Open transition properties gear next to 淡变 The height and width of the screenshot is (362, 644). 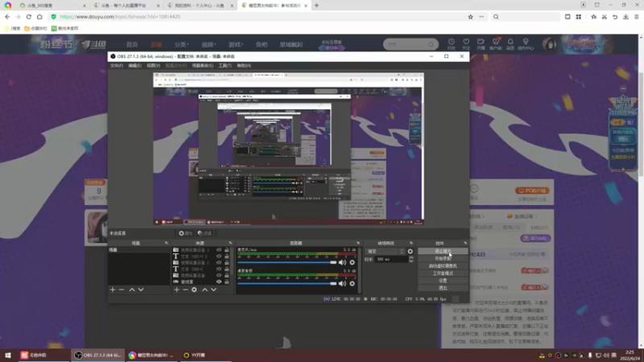coord(410,252)
